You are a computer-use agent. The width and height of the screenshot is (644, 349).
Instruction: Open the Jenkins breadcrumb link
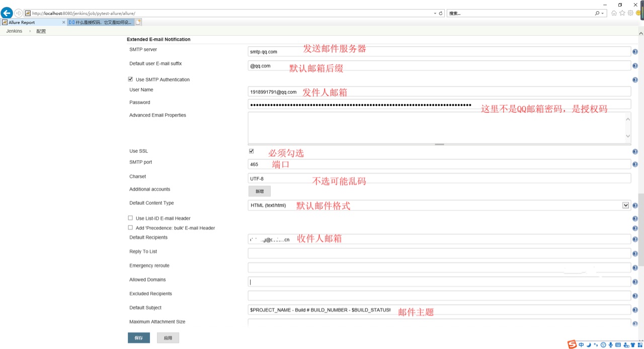(x=14, y=31)
